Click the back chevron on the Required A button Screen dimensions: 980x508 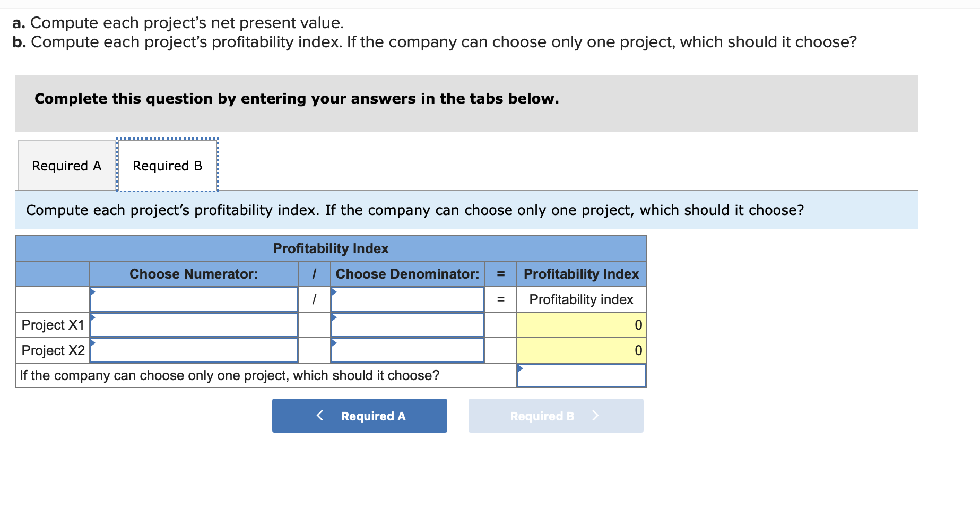coord(320,416)
